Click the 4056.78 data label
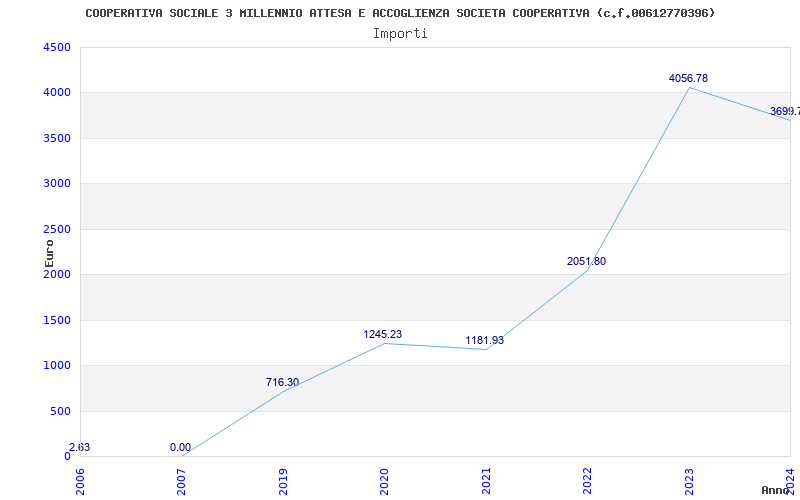 click(x=688, y=79)
